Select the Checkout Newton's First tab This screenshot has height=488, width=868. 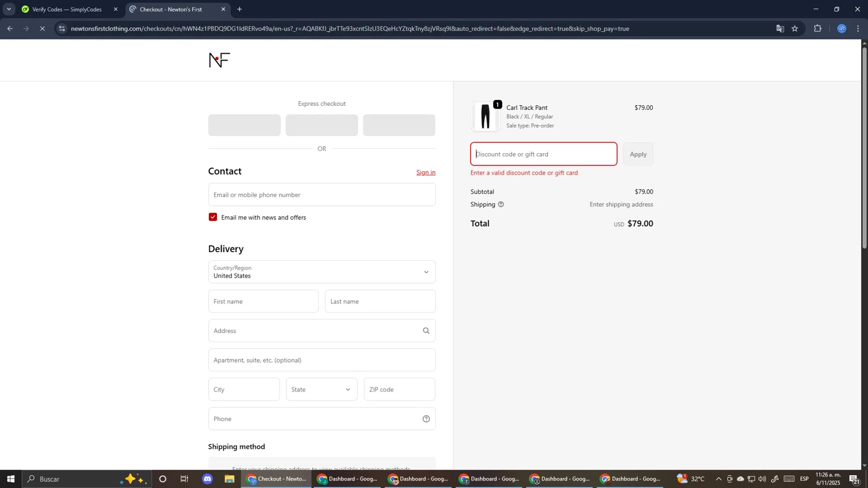point(176,9)
